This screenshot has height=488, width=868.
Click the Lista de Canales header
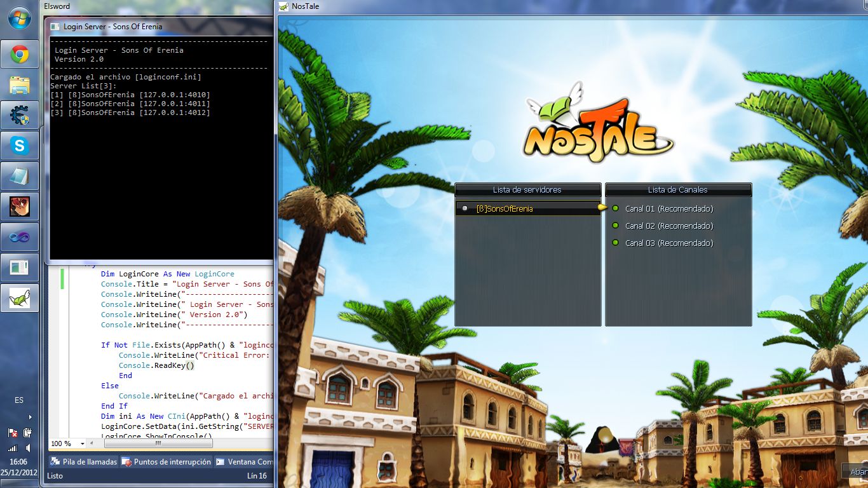pos(678,189)
